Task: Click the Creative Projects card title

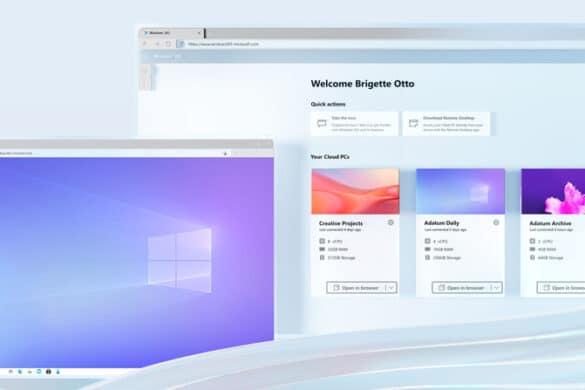Action: tap(341, 223)
